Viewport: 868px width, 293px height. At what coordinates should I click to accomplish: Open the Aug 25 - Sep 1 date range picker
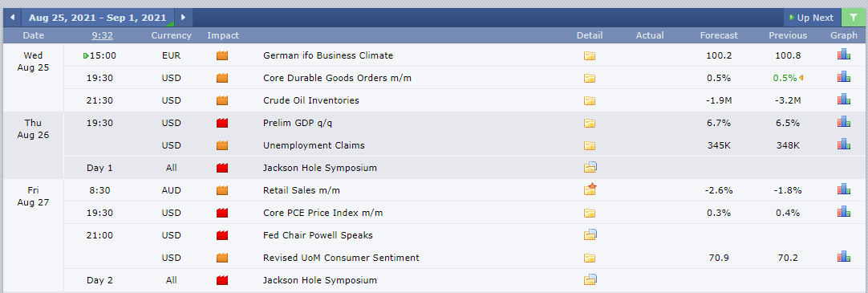pos(97,18)
